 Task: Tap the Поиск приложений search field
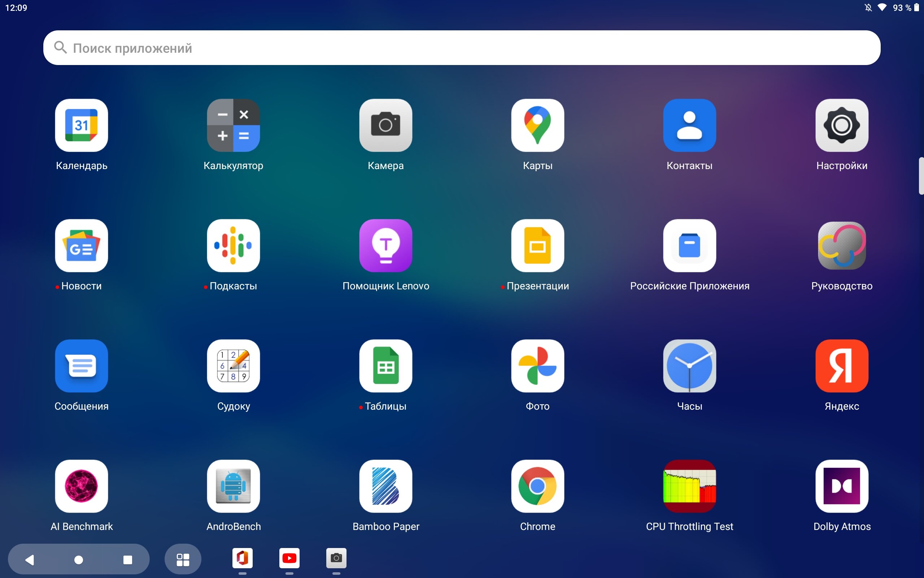[x=462, y=48]
